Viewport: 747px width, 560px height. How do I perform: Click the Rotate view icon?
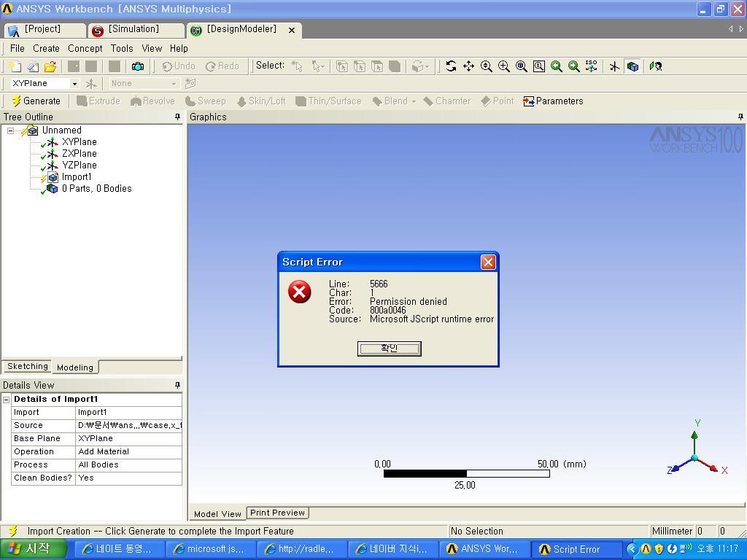click(451, 66)
